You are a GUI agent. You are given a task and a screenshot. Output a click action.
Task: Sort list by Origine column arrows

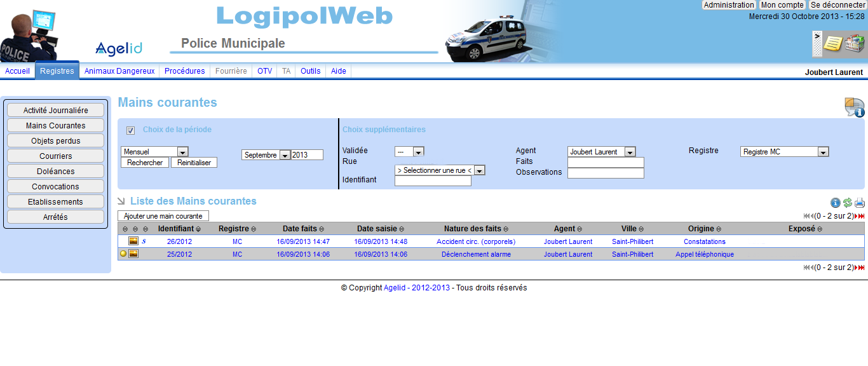pyautogui.click(x=719, y=229)
